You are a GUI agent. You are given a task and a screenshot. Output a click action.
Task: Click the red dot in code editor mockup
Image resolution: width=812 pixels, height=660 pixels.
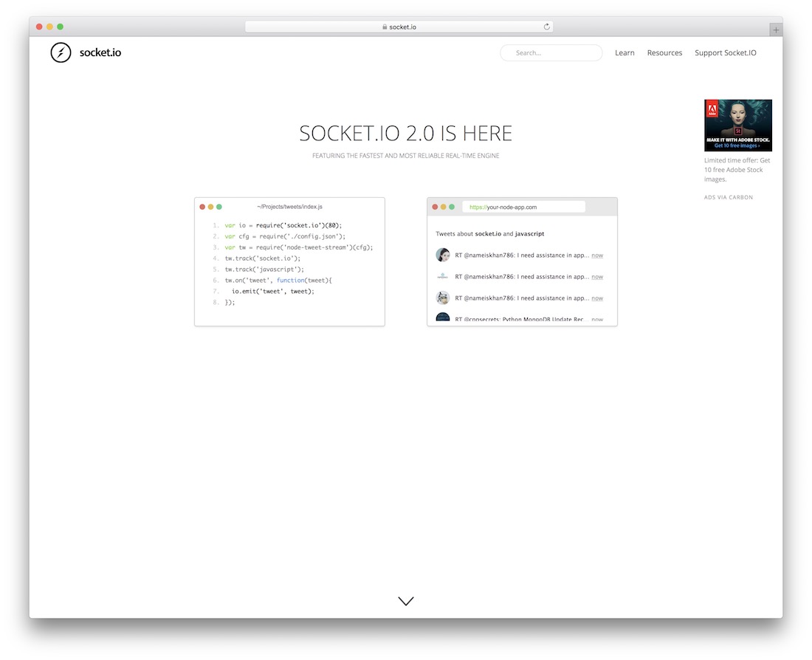[202, 207]
